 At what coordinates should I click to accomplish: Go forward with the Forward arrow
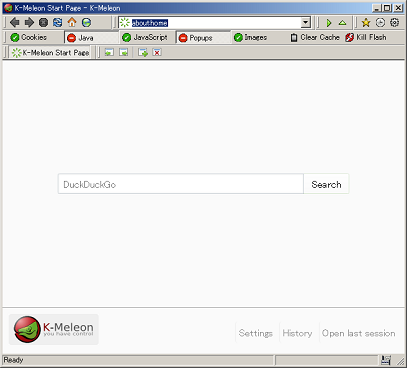point(29,23)
